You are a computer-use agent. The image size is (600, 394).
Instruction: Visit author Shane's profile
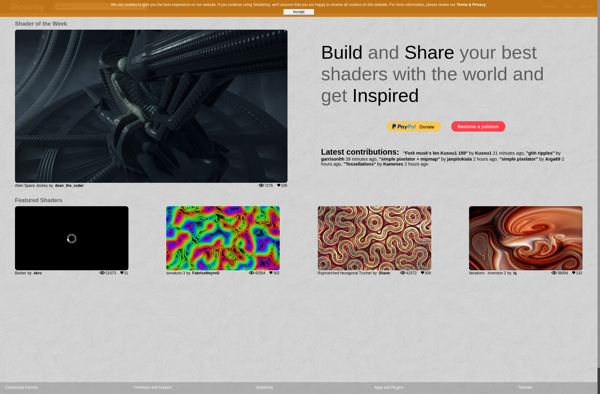coord(384,273)
